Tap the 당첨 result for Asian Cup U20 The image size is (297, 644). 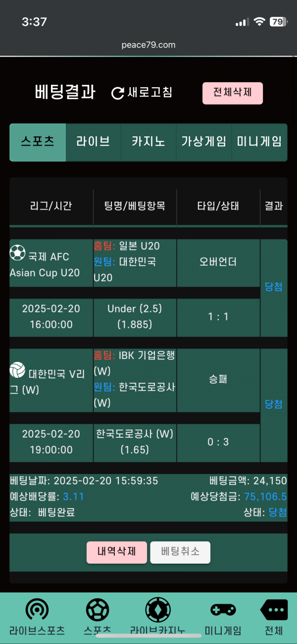coord(274,287)
